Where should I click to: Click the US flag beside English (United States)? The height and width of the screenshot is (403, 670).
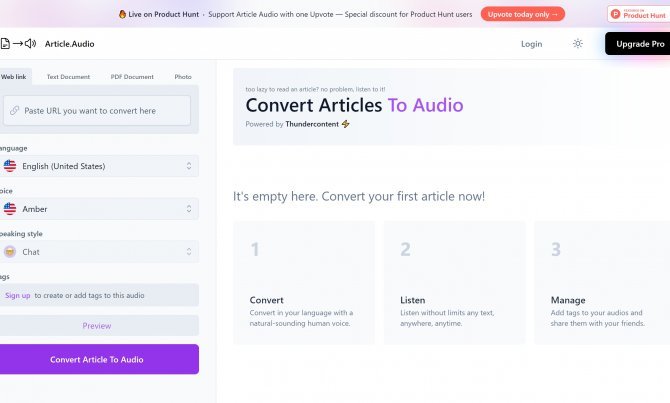point(10,166)
